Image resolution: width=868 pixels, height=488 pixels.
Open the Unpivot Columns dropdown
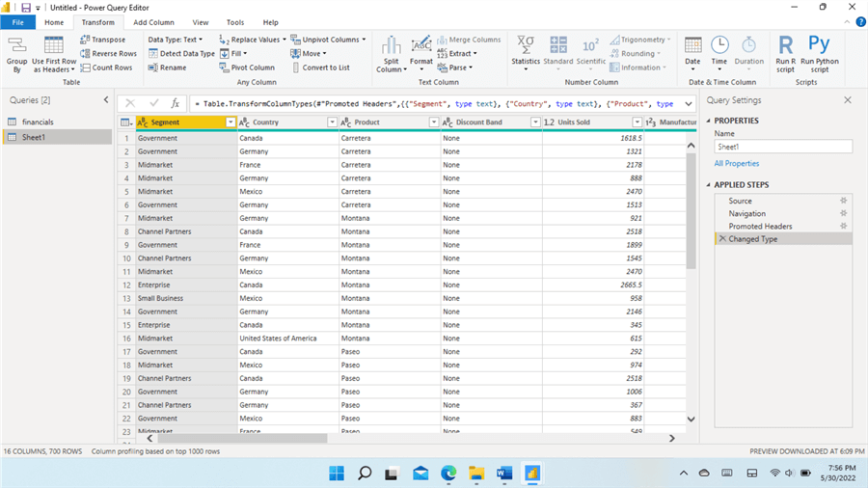(x=364, y=40)
